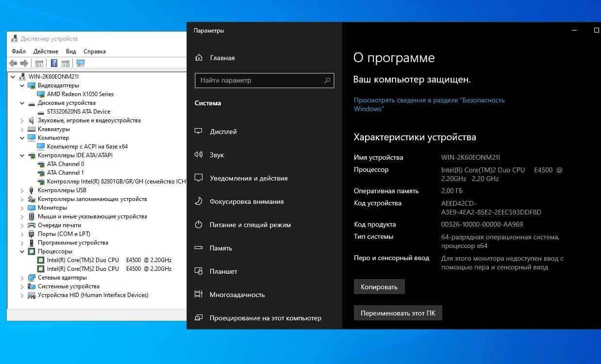Click the moon icon for Фокусировка внимания
Screen dimensions: 601x364
pyautogui.click(x=198, y=201)
